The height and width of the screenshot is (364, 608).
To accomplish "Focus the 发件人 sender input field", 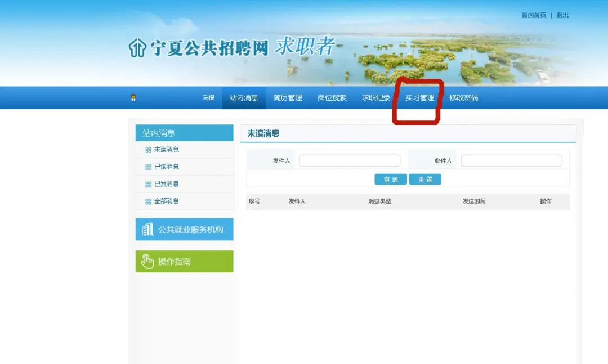I will pyautogui.click(x=349, y=161).
